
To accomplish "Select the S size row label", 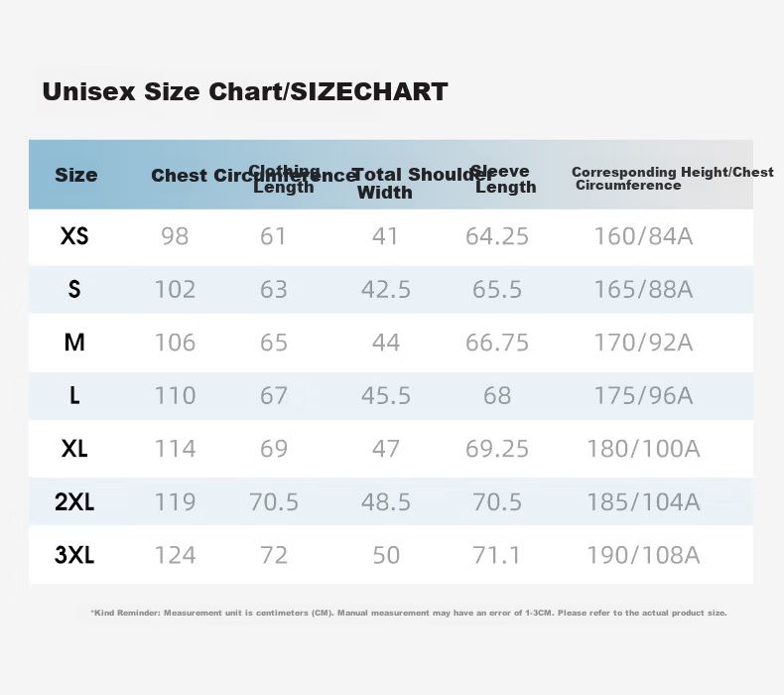I will [74, 289].
